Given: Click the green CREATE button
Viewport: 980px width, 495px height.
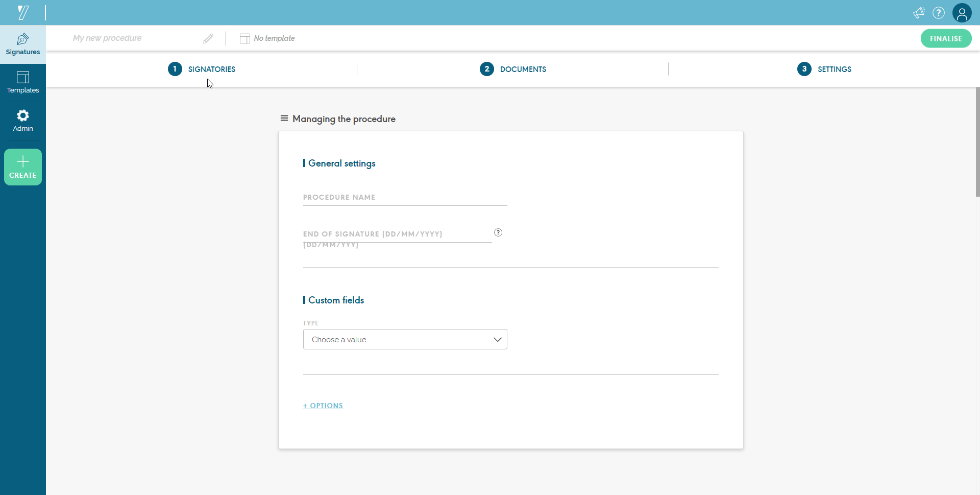Looking at the screenshot, I should click(23, 167).
